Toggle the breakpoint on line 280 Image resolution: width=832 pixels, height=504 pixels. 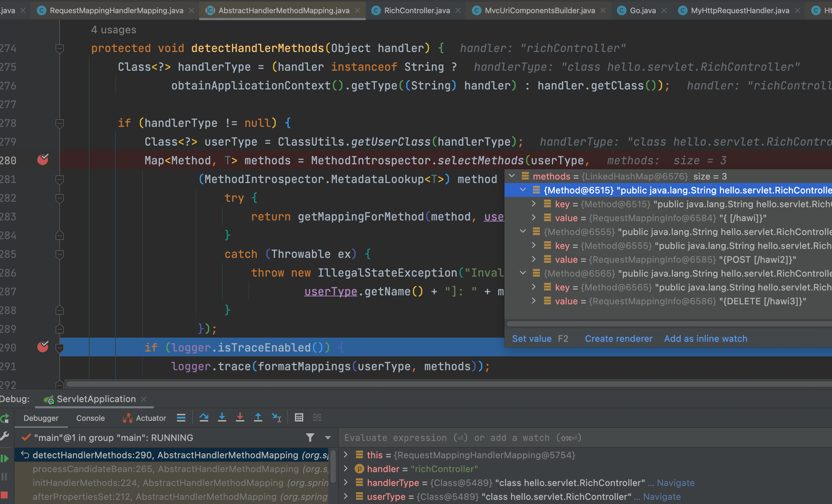43,160
